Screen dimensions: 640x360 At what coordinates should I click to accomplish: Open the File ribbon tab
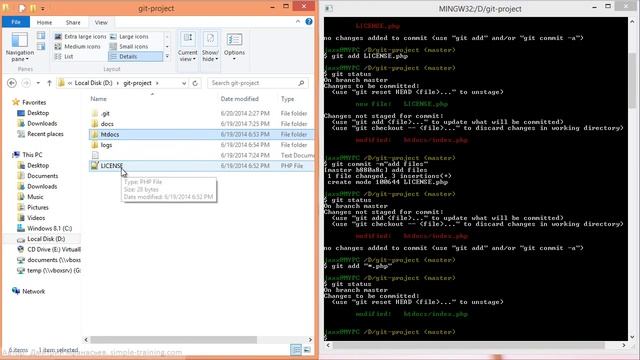pyautogui.click(x=16, y=22)
